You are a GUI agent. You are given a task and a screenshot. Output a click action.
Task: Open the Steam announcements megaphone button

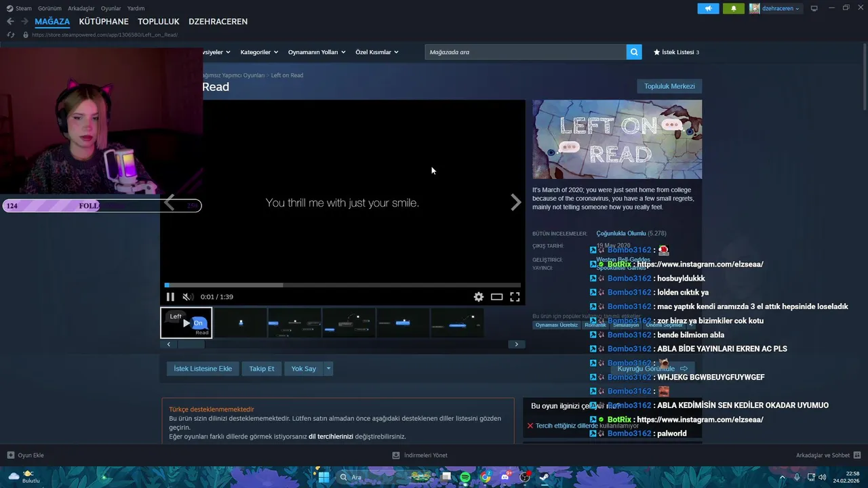tap(708, 9)
